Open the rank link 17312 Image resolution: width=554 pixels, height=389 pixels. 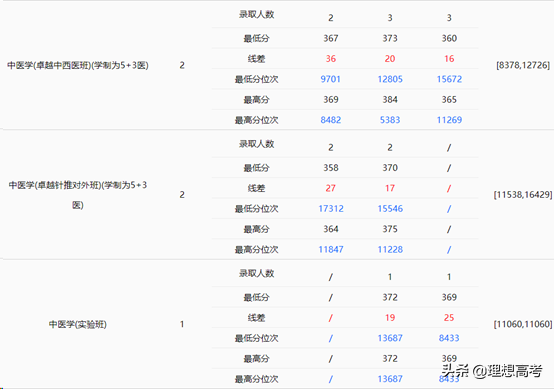click(331, 209)
